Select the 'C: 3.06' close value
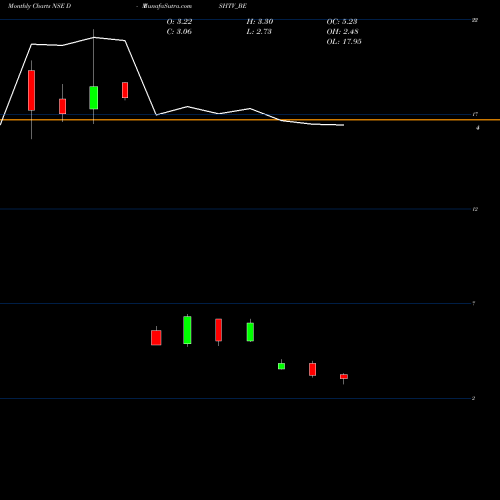This screenshot has height=500, width=500. coord(179,32)
